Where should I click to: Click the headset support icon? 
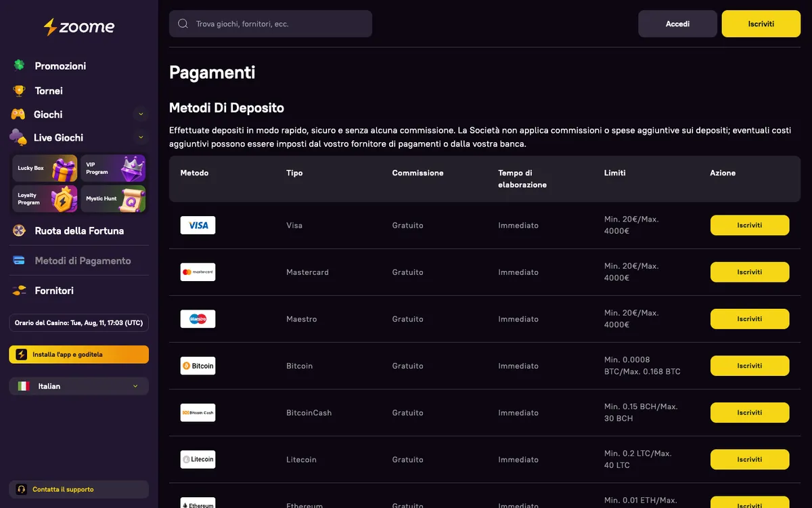click(x=22, y=489)
